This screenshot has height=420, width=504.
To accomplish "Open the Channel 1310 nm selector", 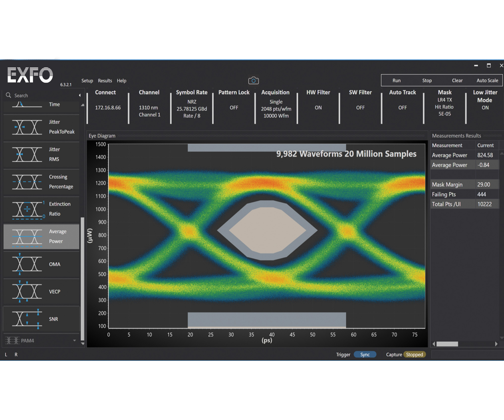I will click(x=149, y=111).
